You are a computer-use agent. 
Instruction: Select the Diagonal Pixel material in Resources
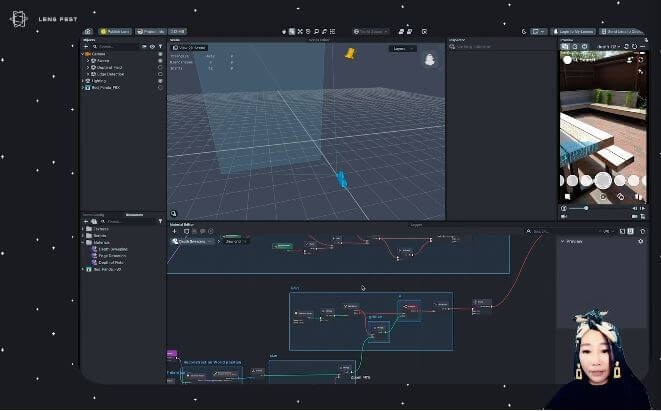click(x=110, y=263)
